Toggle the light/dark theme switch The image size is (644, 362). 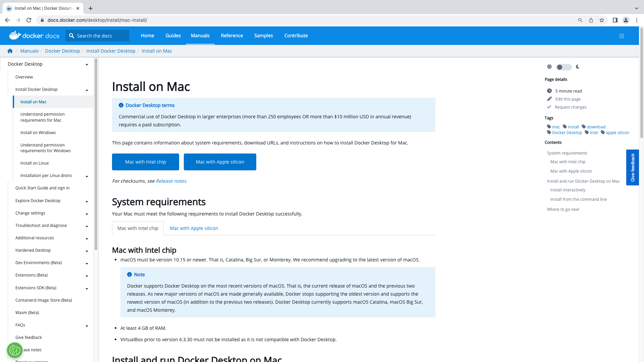coord(563,67)
